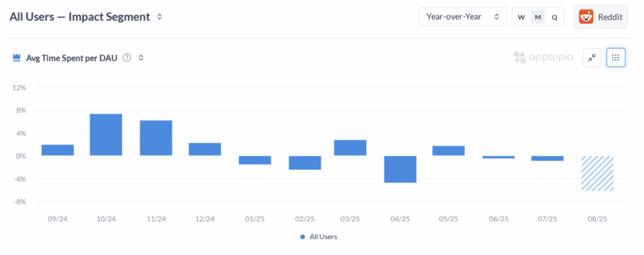Click the crown icon beside Avg Time Spent
This screenshot has width=644, height=255.
(17, 57)
